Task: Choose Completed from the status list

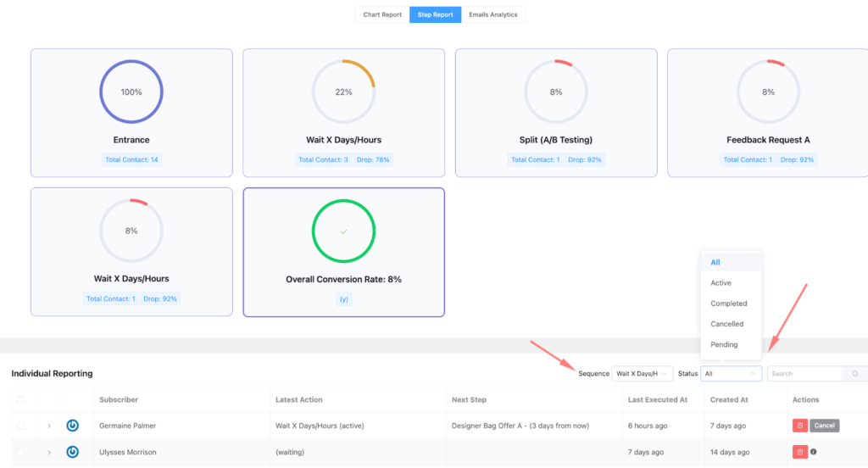Action: (729, 304)
